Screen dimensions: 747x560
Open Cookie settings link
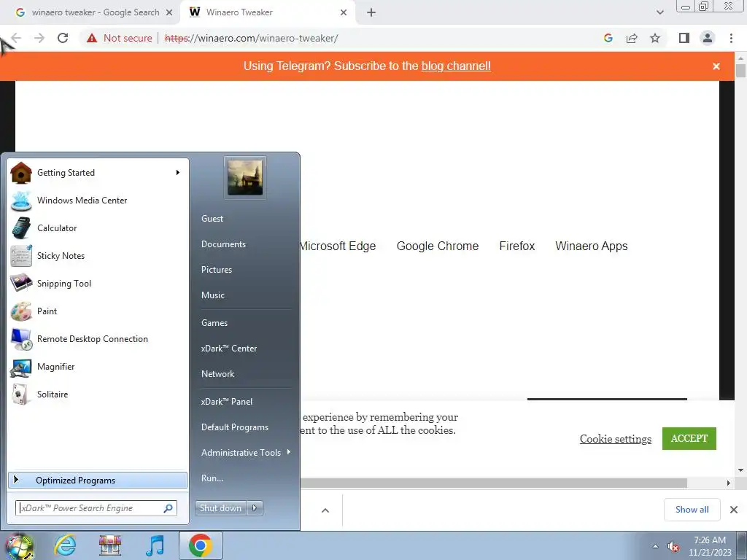coord(616,439)
